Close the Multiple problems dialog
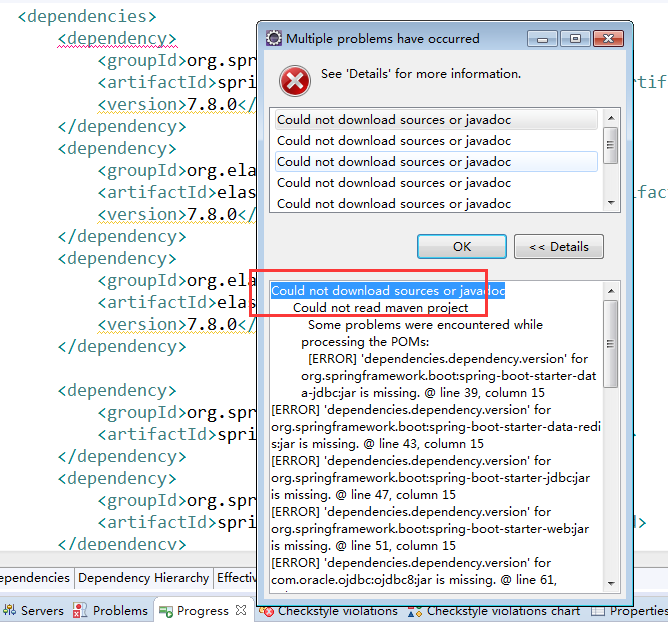This screenshot has width=668, height=623. pos(608,39)
